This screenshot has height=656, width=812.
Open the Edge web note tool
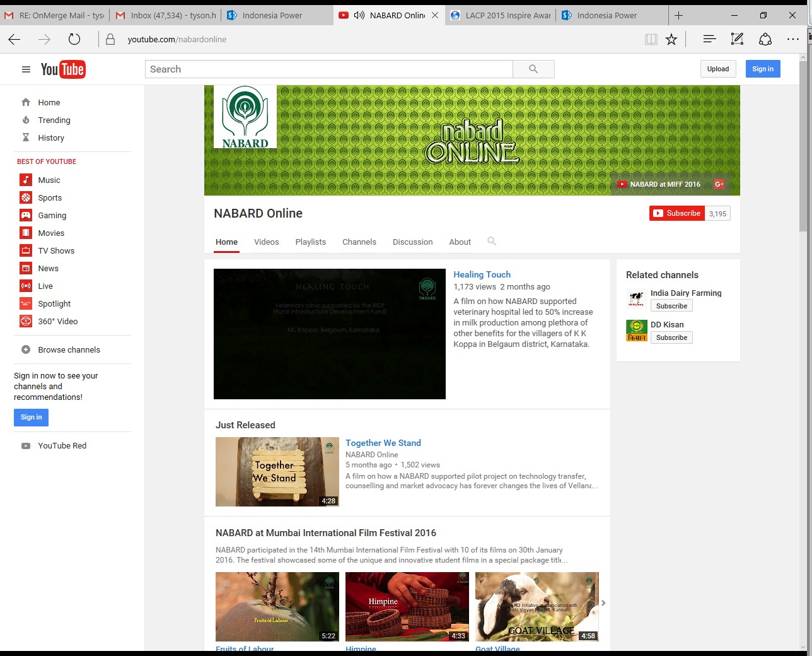(x=737, y=39)
